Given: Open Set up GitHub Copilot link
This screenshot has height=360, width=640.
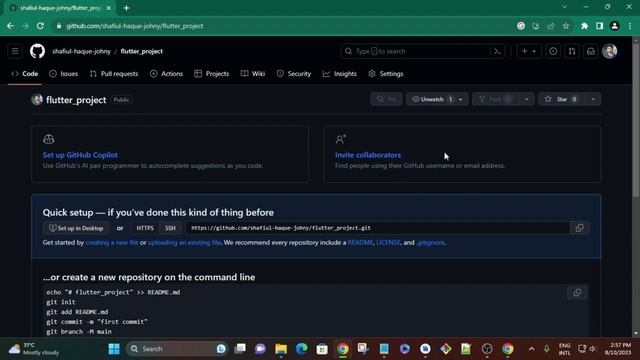Looking at the screenshot, I should click(x=80, y=155).
